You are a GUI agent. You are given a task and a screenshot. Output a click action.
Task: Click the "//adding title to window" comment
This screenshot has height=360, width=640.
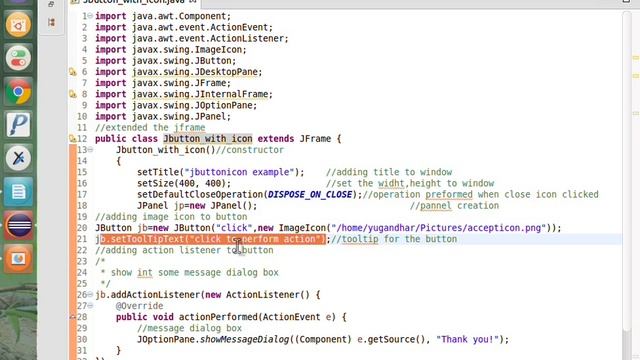[389, 172]
